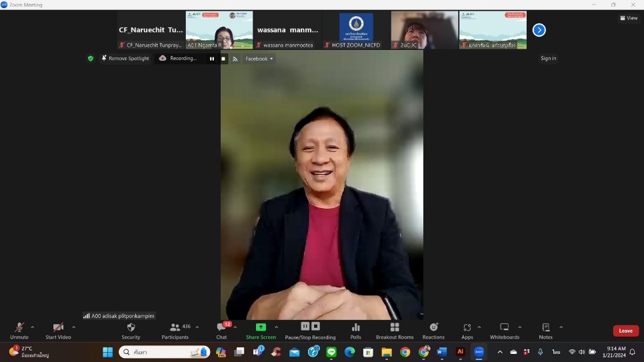644x362 pixels.
Task: Pause recording in bottom toolbar
Action: [305, 326]
